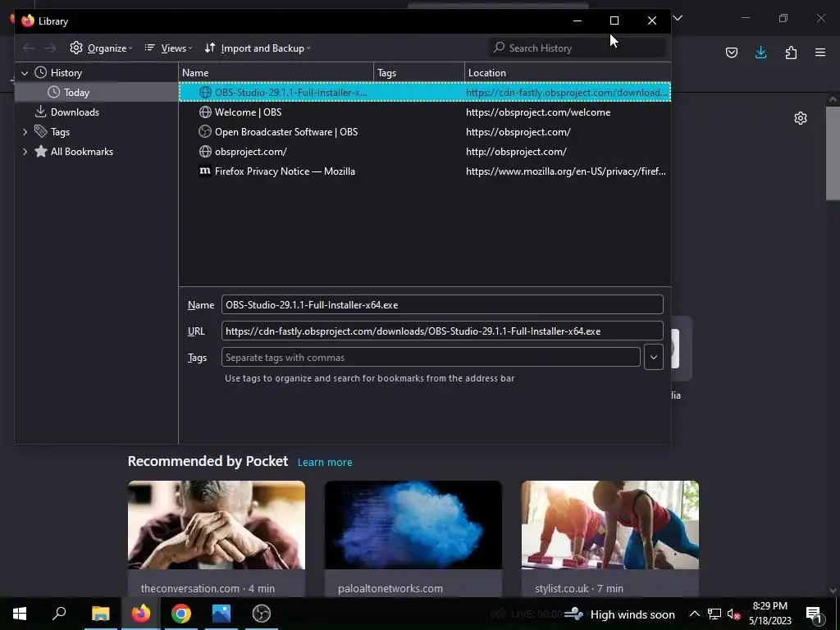The image size is (840, 630).
Task: Click the History clock icon
Action: (41, 72)
